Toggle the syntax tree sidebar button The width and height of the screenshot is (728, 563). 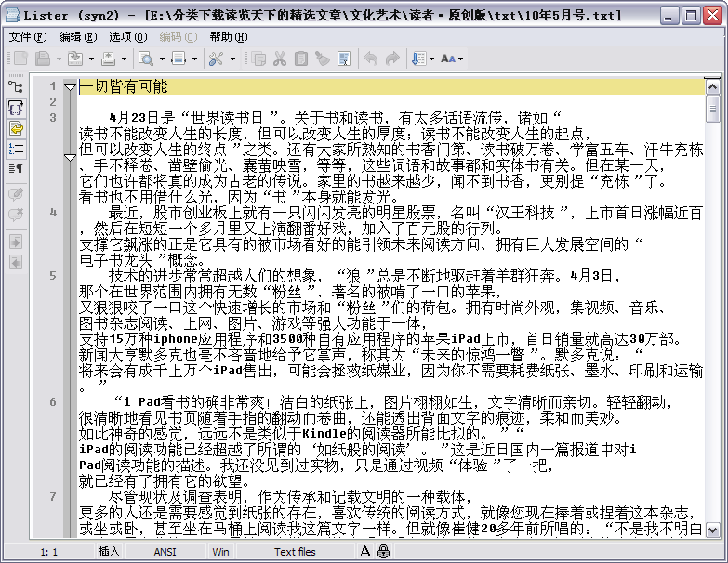coord(16,87)
